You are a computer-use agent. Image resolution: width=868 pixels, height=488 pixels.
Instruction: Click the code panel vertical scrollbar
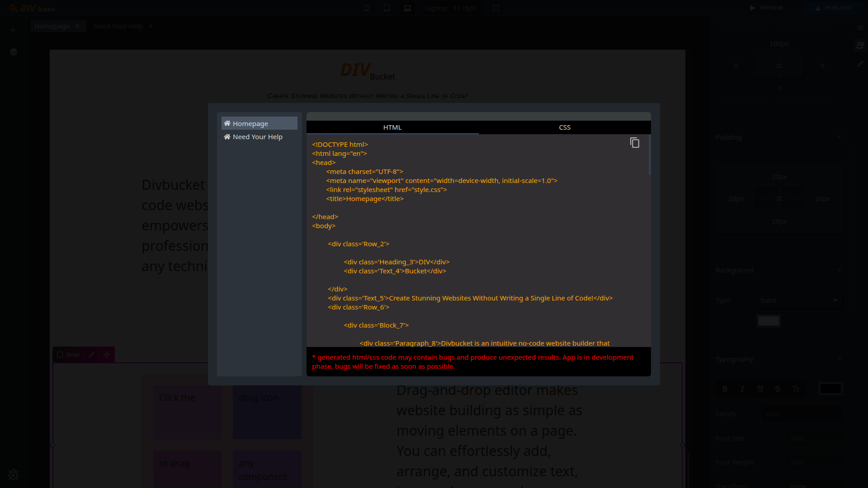point(650,155)
